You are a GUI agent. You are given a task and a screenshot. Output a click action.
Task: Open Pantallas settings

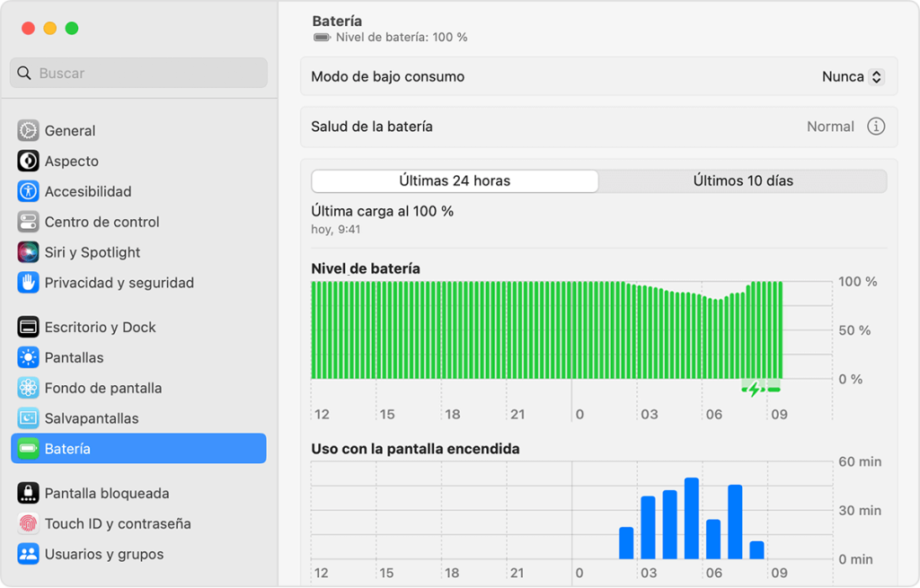pyautogui.click(x=74, y=358)
